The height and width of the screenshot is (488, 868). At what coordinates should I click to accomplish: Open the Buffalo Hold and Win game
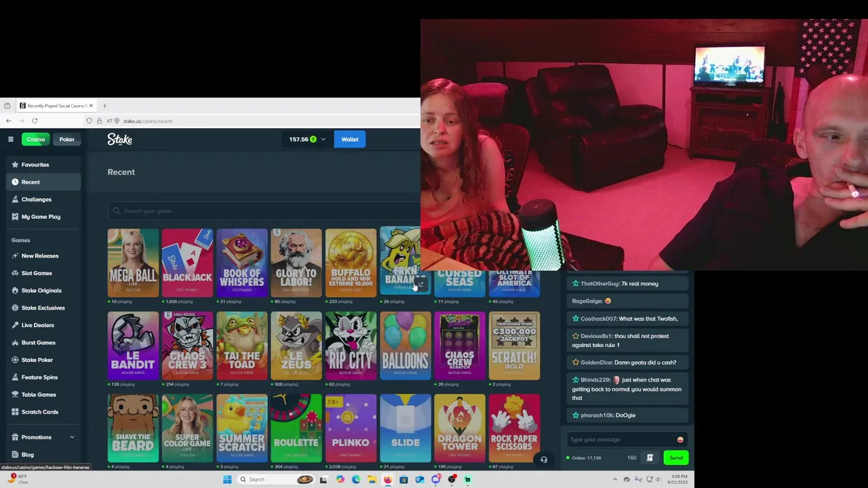(351, 263)
